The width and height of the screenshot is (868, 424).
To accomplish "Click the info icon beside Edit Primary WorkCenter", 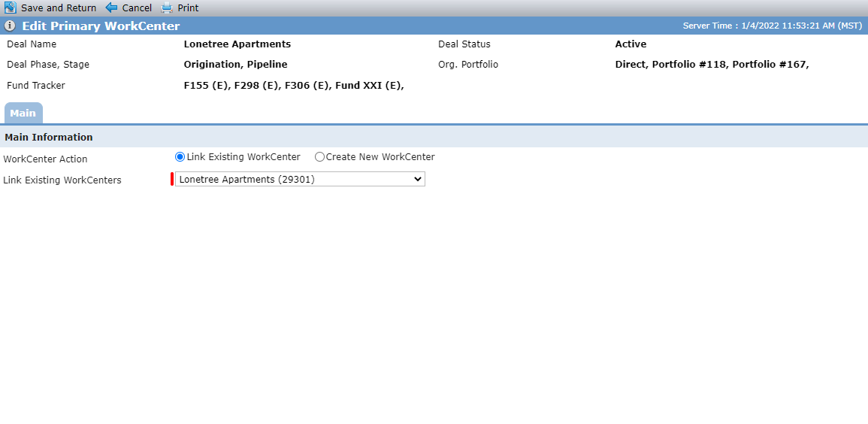I will [x=10, y=26].
